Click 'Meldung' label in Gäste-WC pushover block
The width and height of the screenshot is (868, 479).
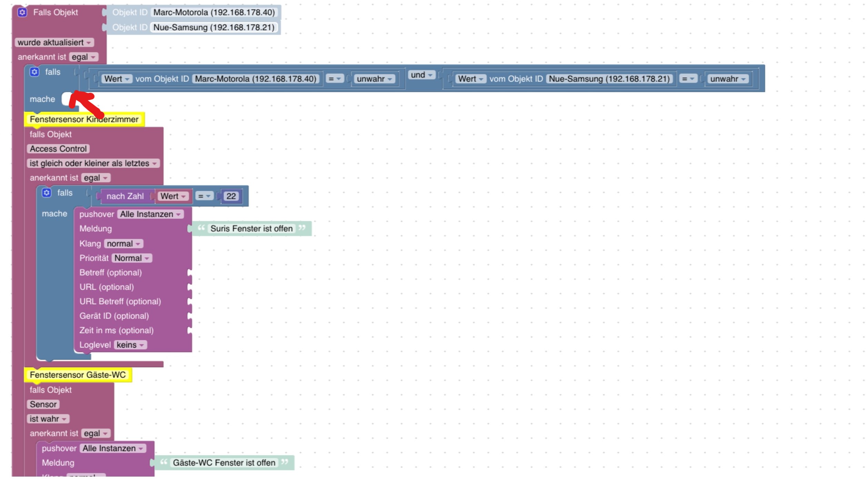58,463
